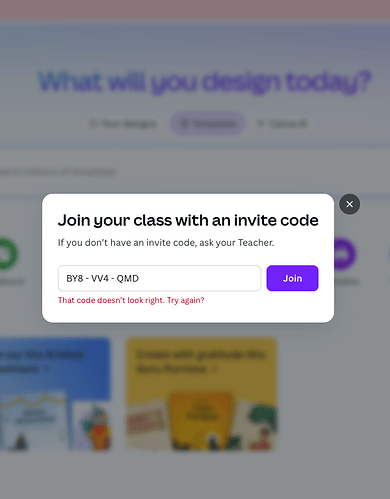Open the blue promotional banner card
Viewport: 390px width, 499px height.
coord(55,394)
